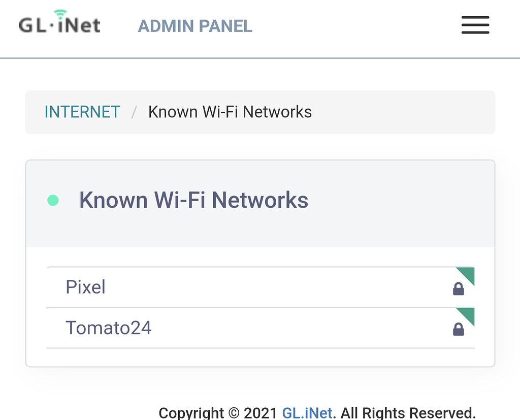The image size is (520, 420).
Task: Click the ADMIN PANEL heading
Action: tap(195, 25)
